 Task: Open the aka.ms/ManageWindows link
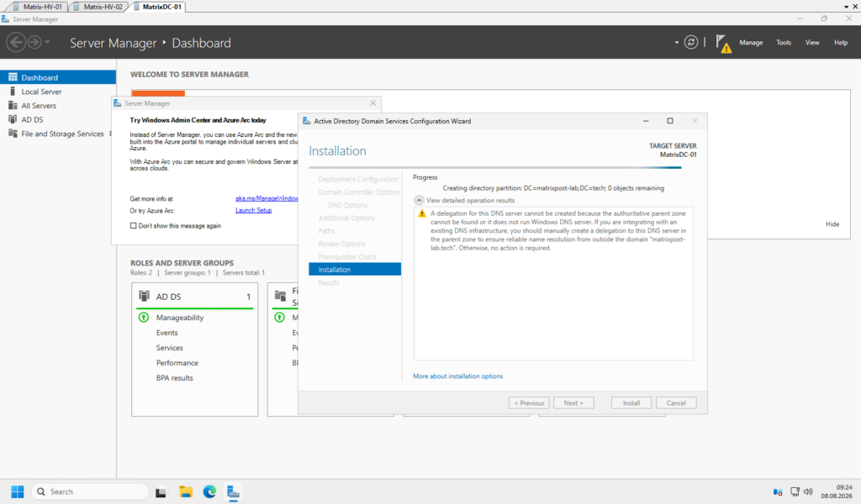[x=267, y=198]
